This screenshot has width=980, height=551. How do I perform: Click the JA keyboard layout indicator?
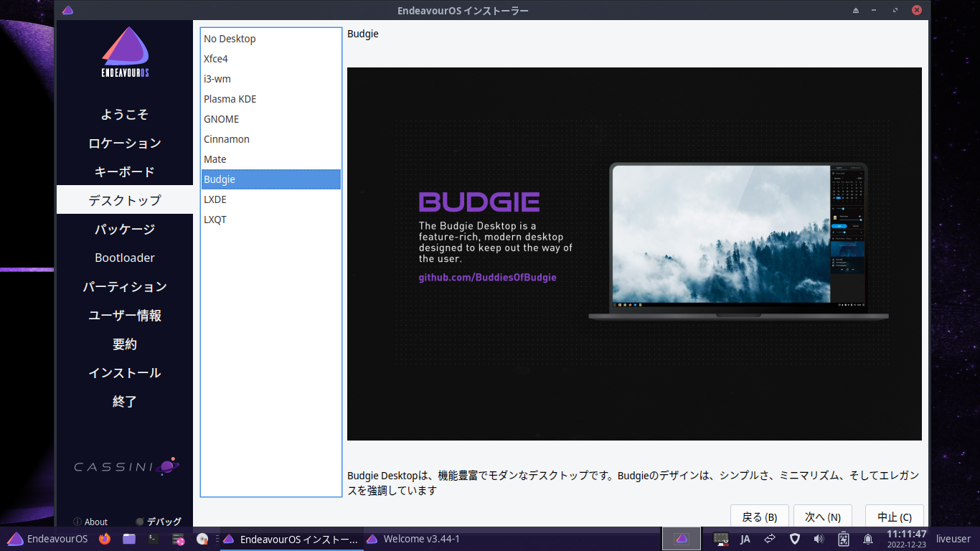[745, 539]
